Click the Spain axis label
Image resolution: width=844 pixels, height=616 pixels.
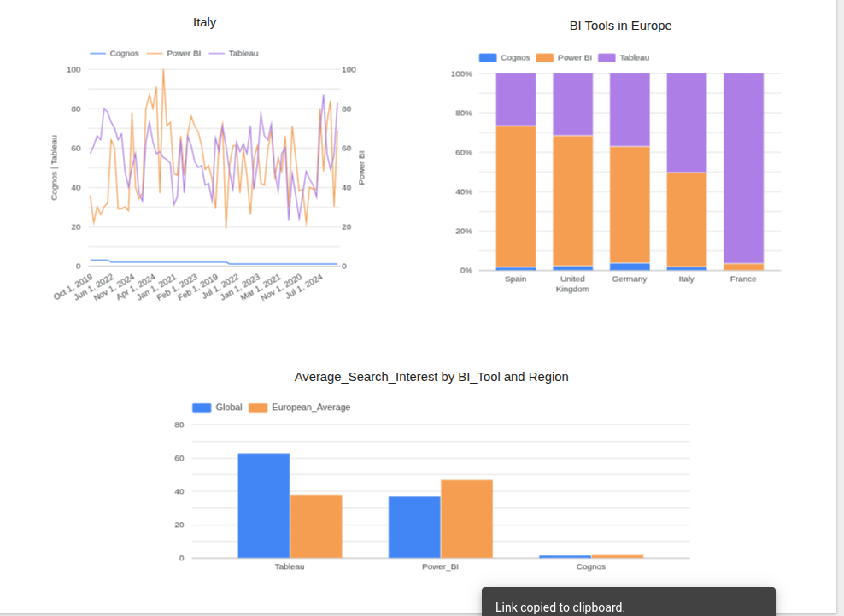click(516, 279)
